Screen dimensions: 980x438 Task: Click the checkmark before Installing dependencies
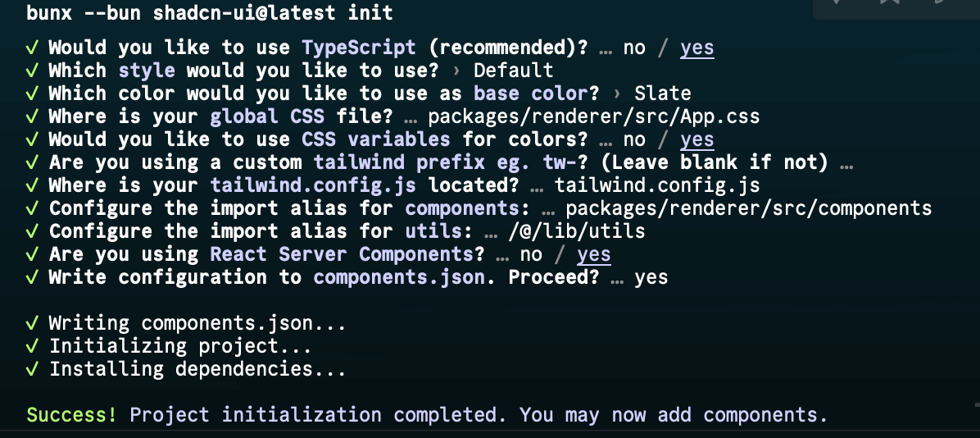pos(33,370)
